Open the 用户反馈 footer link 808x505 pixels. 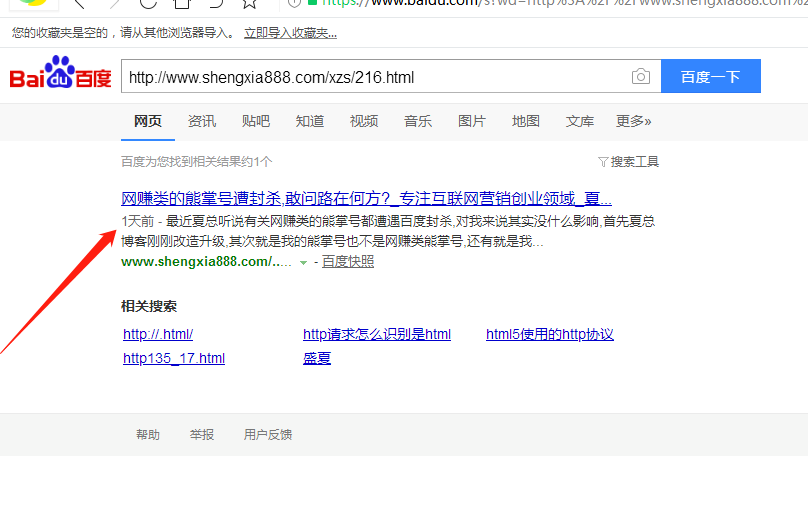coord(268,435)
